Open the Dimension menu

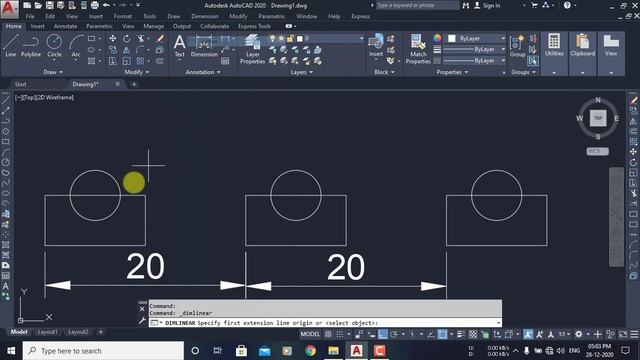click(x=204, y=16)
